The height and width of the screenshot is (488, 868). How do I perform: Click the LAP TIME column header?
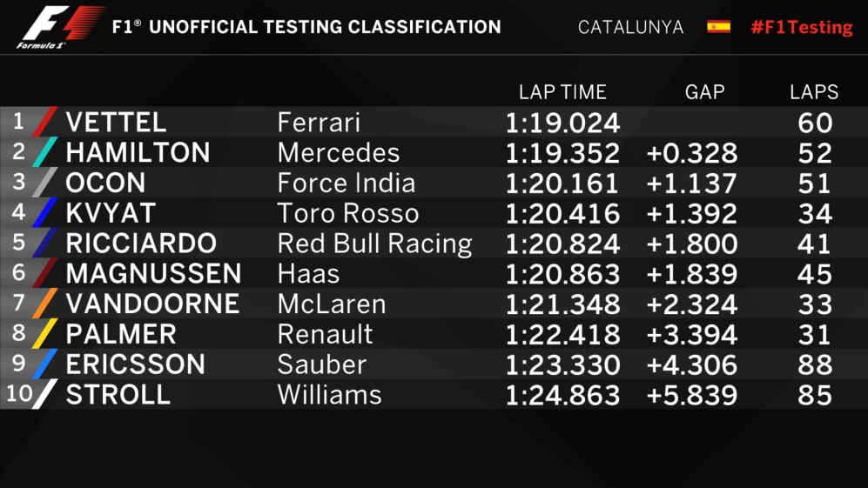pos(562,92)
